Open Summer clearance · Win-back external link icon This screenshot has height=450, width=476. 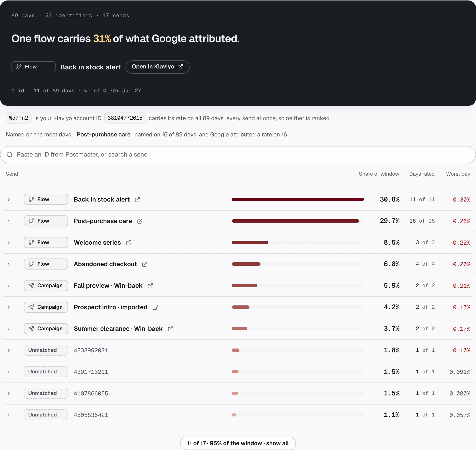(x=170, y=329)
